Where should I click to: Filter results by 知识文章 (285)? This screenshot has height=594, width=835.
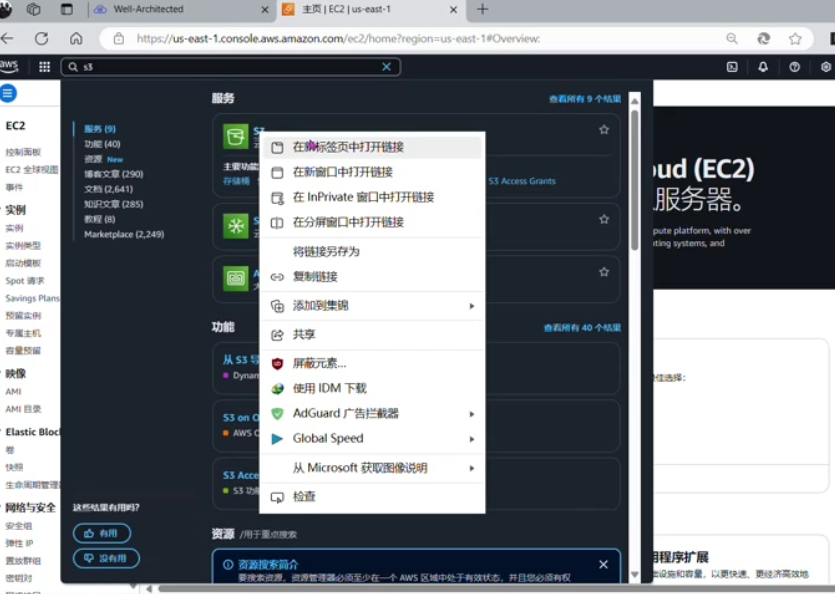113,204
